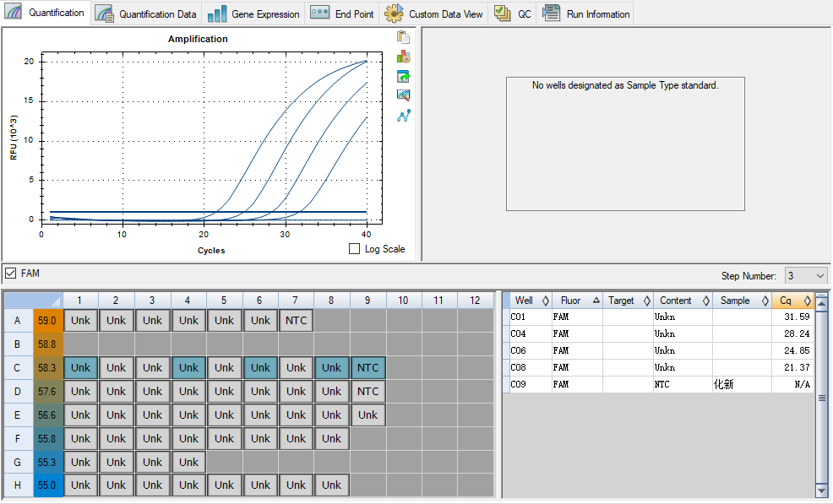This screenshot has width=833, height=504.
Task: Toggle well C1 Unk in plate
Action: click(x=80, y=367)
